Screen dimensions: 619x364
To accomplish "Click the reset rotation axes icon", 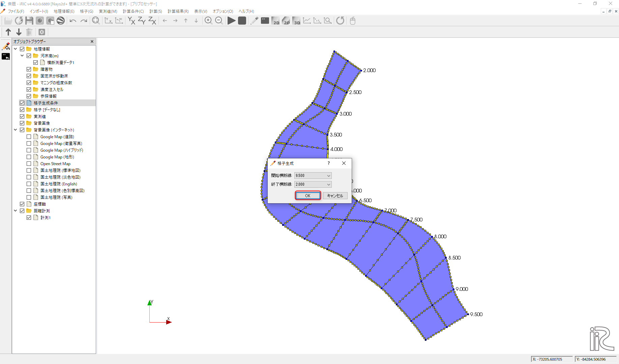I will [109, 21].
